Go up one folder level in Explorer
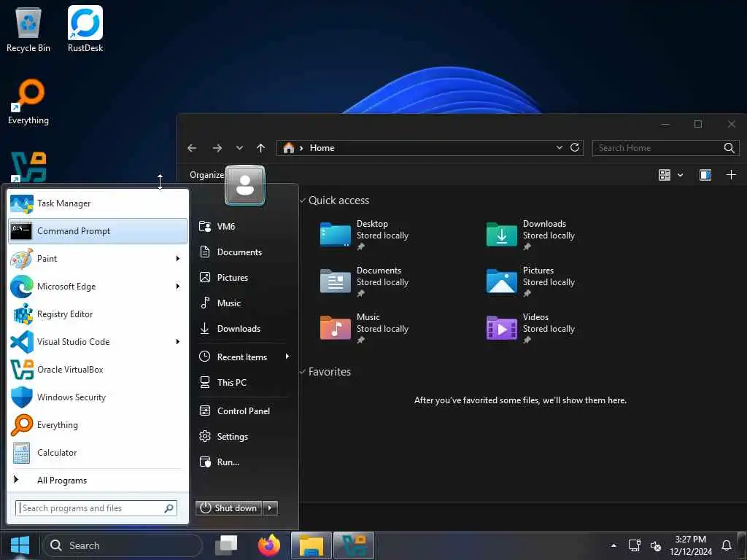Image resolution: width=747 pixels, height=560 pixels. click(x=260, y=148)
